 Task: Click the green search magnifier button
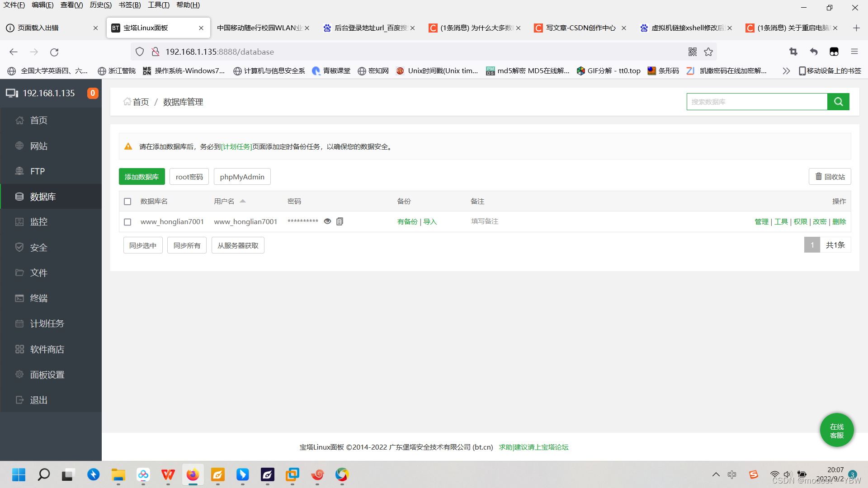click(x=838, y=102)
